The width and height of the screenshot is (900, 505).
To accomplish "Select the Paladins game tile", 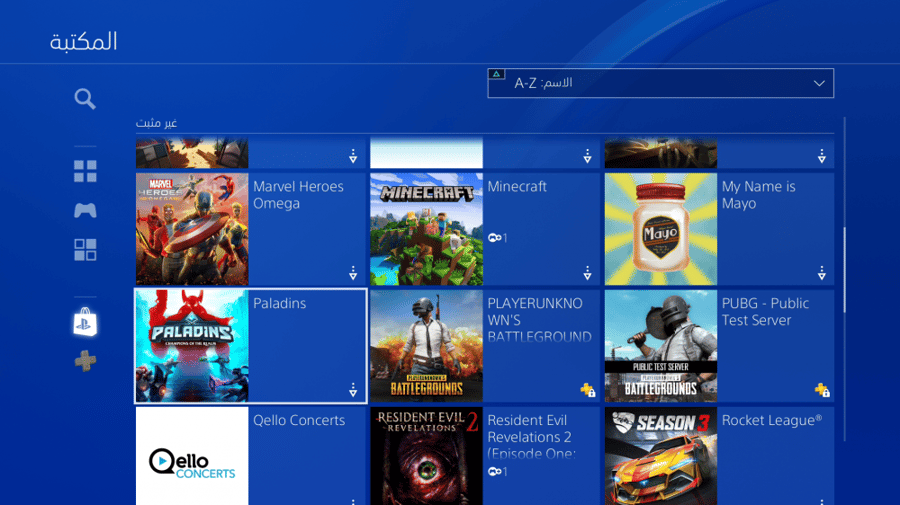I will (250, 346).
